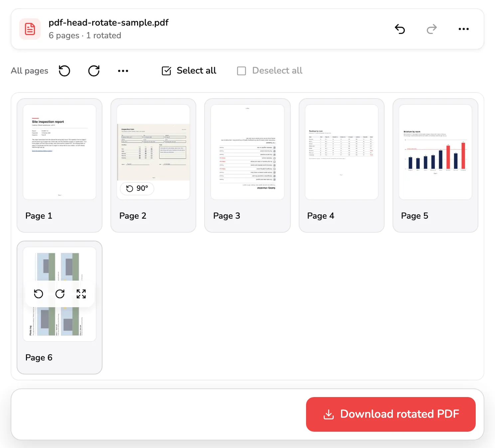This screenshot has width=495, height=448.
Task: Open file options ellipsis menu in header
Action: (x=463, y=29)
